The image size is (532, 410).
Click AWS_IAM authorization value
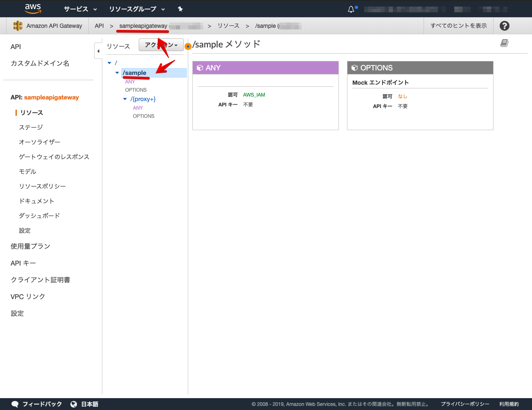[254, 95]
